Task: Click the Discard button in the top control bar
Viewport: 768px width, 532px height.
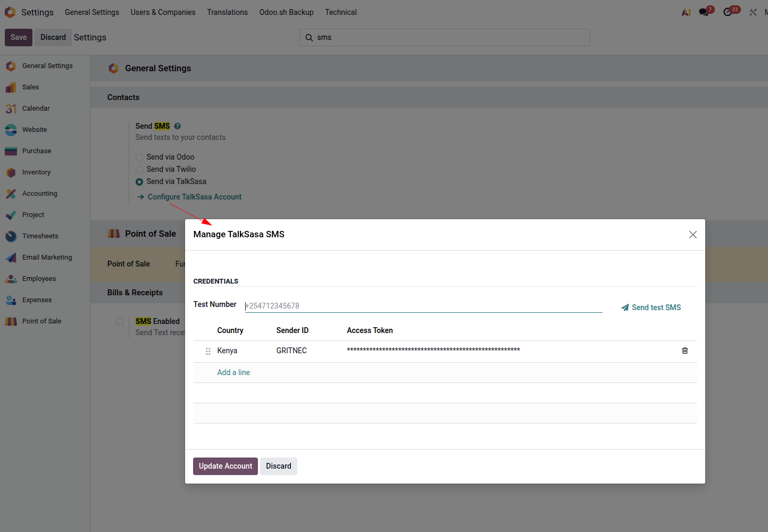Action: (53, 37)
